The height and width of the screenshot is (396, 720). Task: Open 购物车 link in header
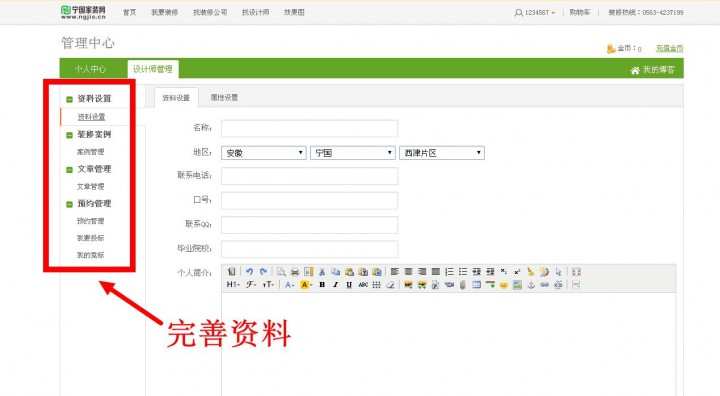pyautogui.click(x=579, y=12)
